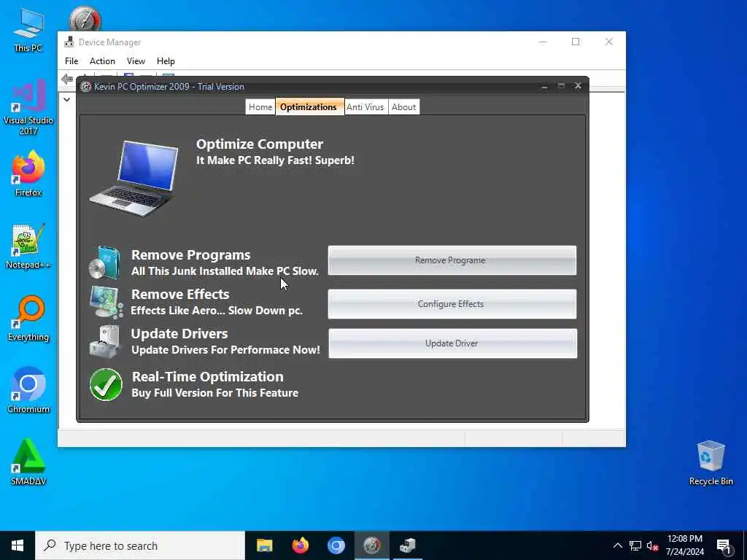The height and width of the screenshot is (560, 747).
Task: Open Firefox from the taskbar
Action: point(300,545)
